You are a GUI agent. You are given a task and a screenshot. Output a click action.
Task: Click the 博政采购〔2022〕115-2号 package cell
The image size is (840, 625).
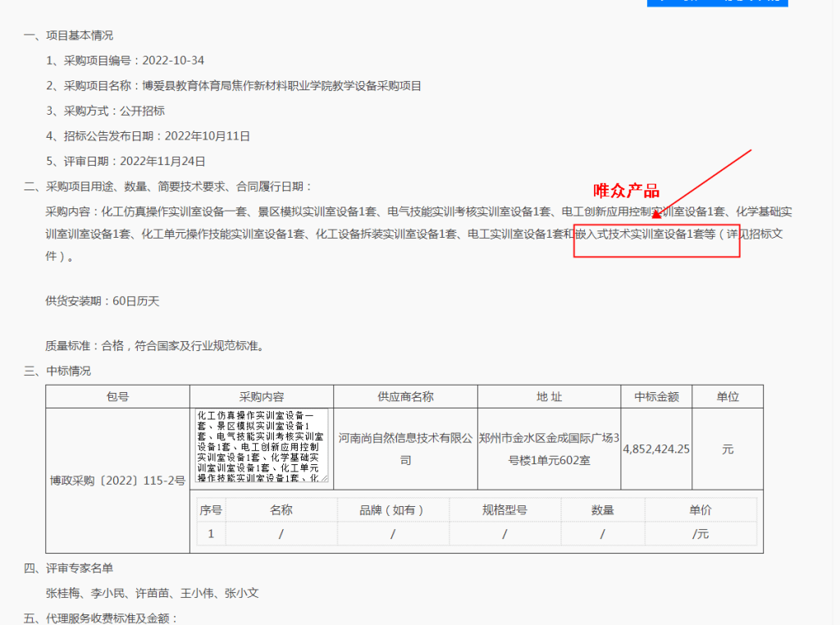[117, 480]
